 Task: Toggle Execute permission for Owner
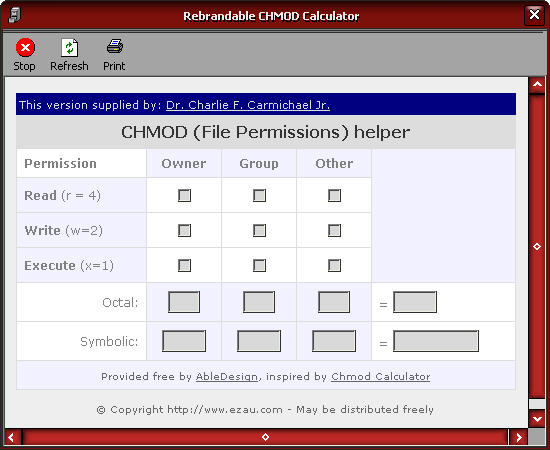pos(185,266)
